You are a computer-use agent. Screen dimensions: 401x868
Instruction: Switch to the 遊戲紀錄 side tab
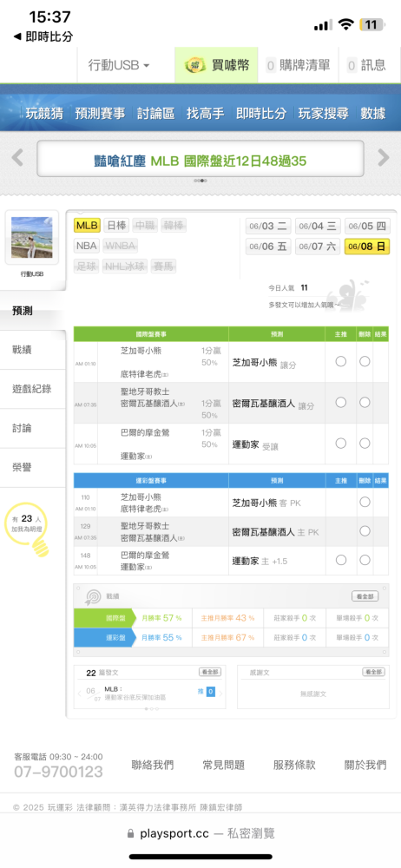(x=33, y=389)
